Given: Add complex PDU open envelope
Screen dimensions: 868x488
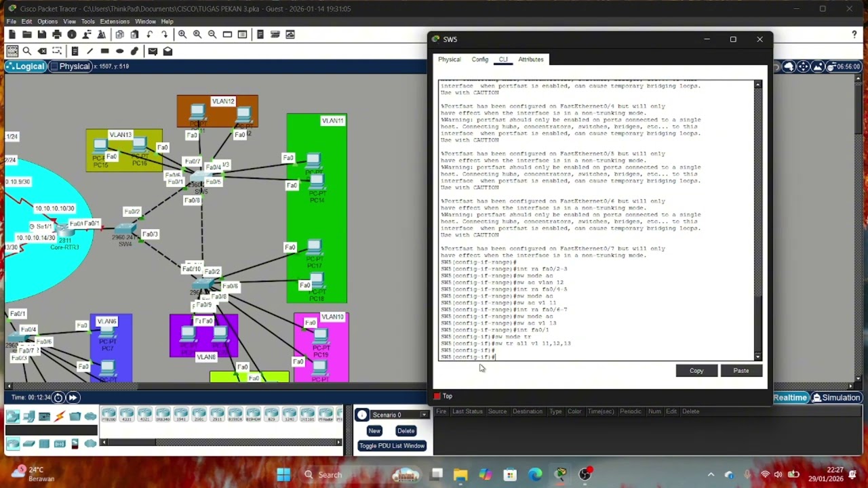Looking at the screenshot, I should [x=167, y=51].
